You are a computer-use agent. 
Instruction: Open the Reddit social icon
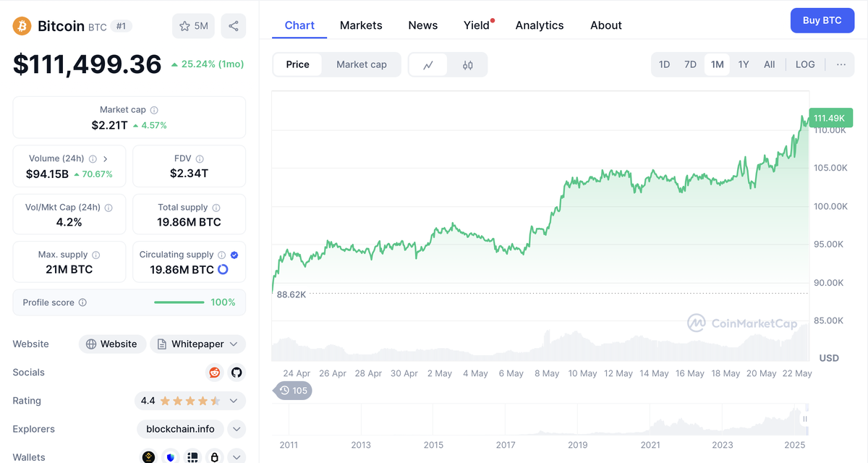point(214,373)
